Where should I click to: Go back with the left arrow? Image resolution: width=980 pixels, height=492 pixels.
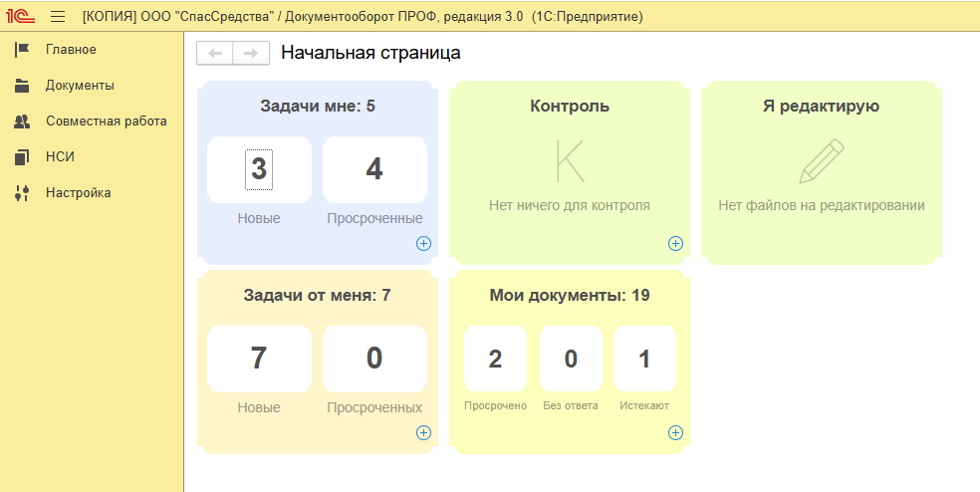(215, 53)
